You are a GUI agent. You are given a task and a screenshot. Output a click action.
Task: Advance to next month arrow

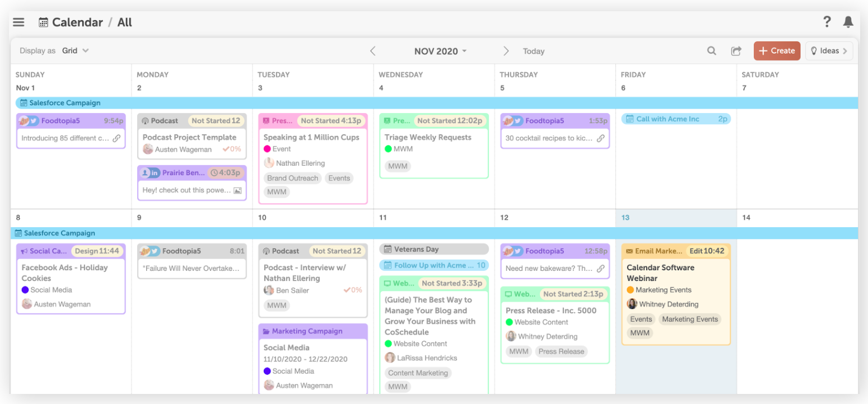(x=506, y=51)
